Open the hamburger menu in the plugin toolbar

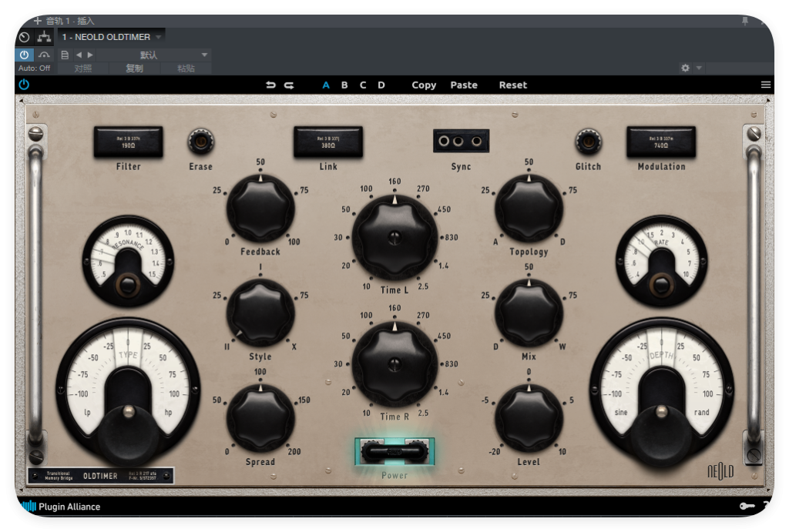(x=765, y=85)
